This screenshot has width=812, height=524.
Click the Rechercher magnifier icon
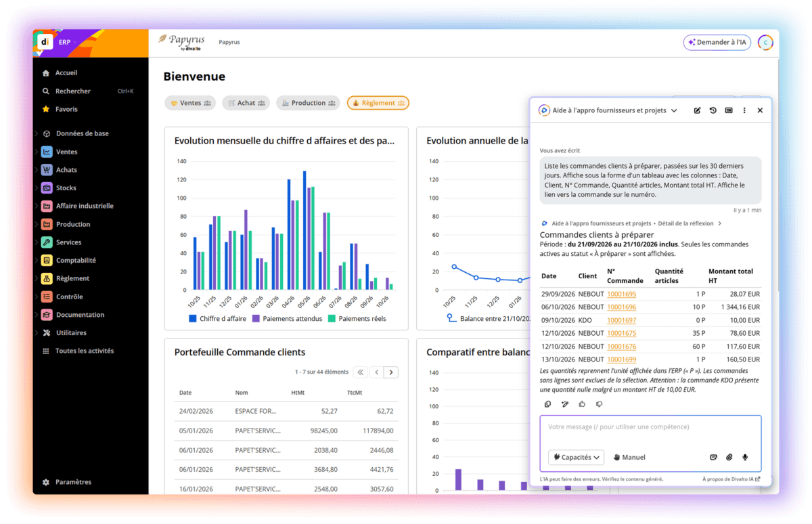[x=46, y=91]
